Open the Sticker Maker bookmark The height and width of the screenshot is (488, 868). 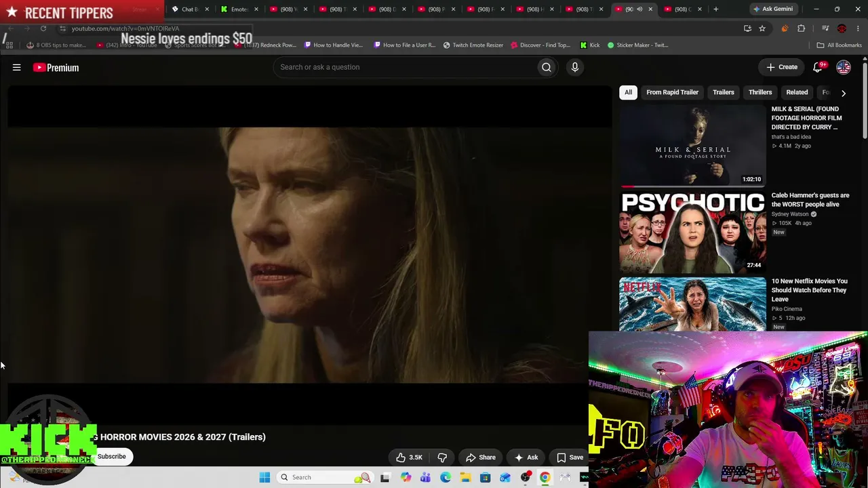pyautogui.click(x=638, y=45)
